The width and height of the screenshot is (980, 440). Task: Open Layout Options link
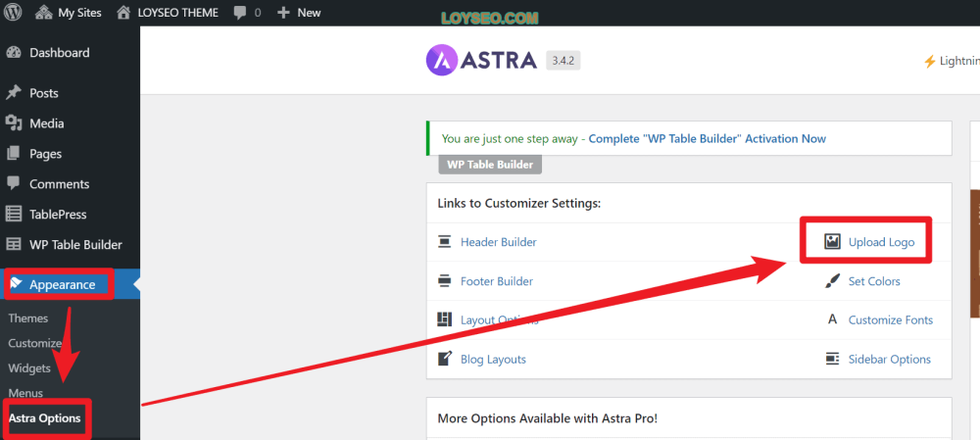coord(500,320)
